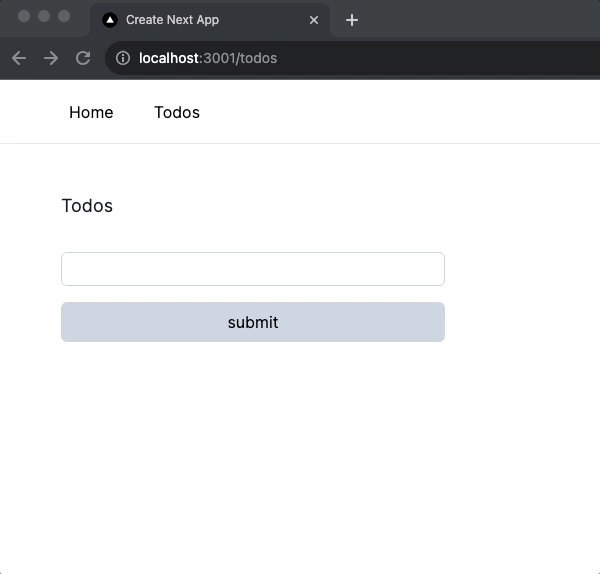600x574 pixels.
Task: Reload the page with the refresh icon
Action: (x=83, y=58)
